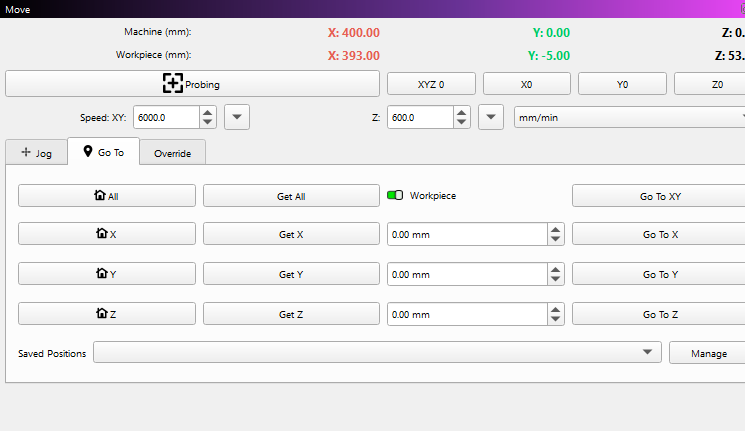Image resolution: width=745 pixels, height=431 pixels.
Task: Click Go To XY button
Action: (660, 196)
